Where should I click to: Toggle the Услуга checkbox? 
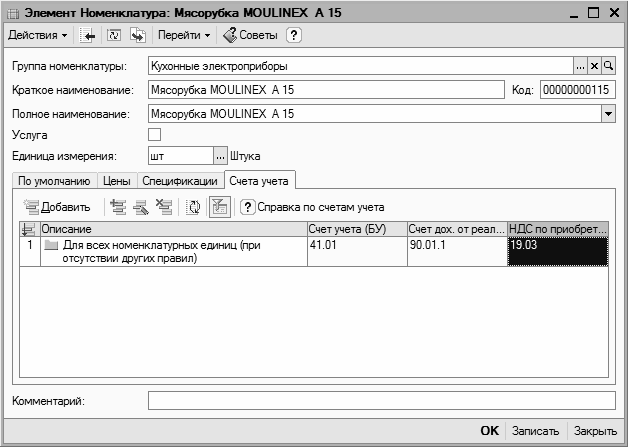tap(154, 134)
